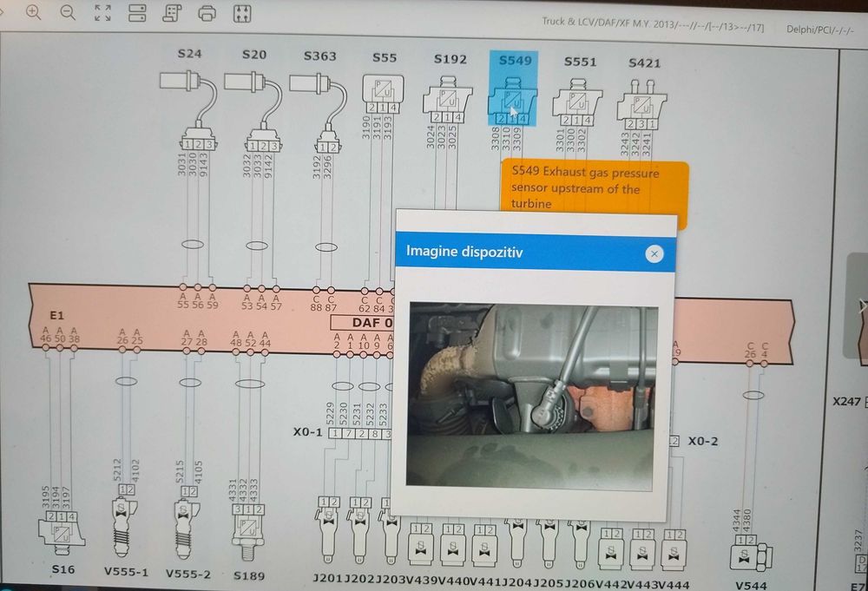The height and width of the screenshot is (591, 868).
Task: Zoom out using the magnifier minus icon
Action: coord(68,11)
